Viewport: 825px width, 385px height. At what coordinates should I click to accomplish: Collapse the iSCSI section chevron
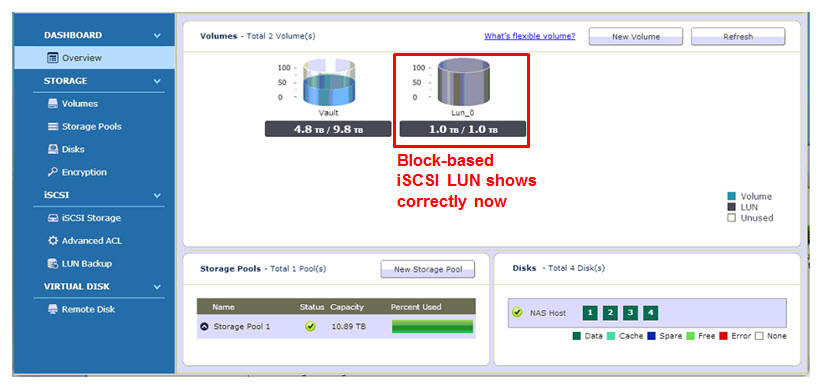point(157,196)
